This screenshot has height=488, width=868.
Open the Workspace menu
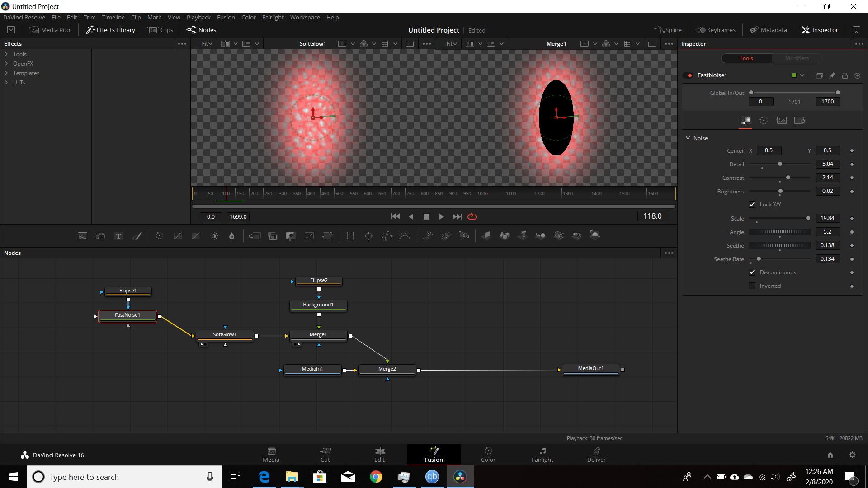click(305, 17)
